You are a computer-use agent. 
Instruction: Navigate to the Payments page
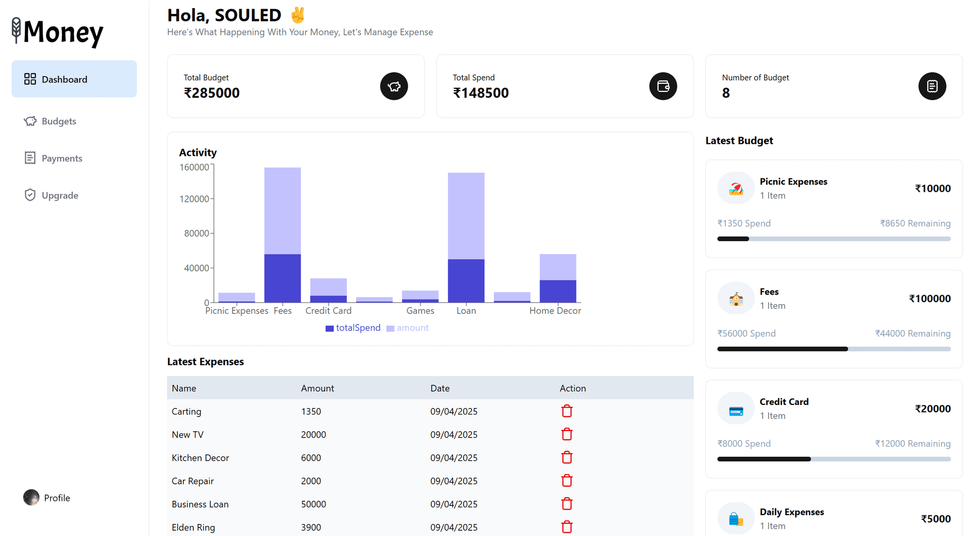tap(62, 158)
